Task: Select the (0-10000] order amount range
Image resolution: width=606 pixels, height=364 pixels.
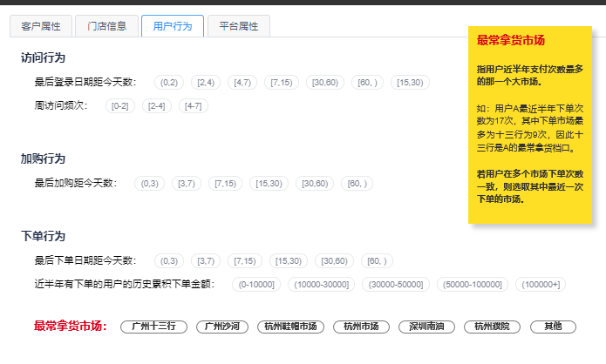Action: (x=256, y=285)
